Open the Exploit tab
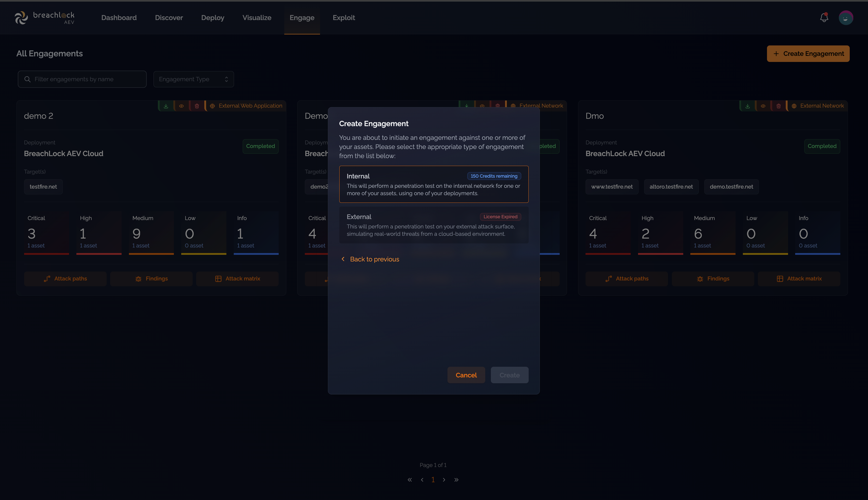This screenshot has height=500, width=868. click(344, 18)
